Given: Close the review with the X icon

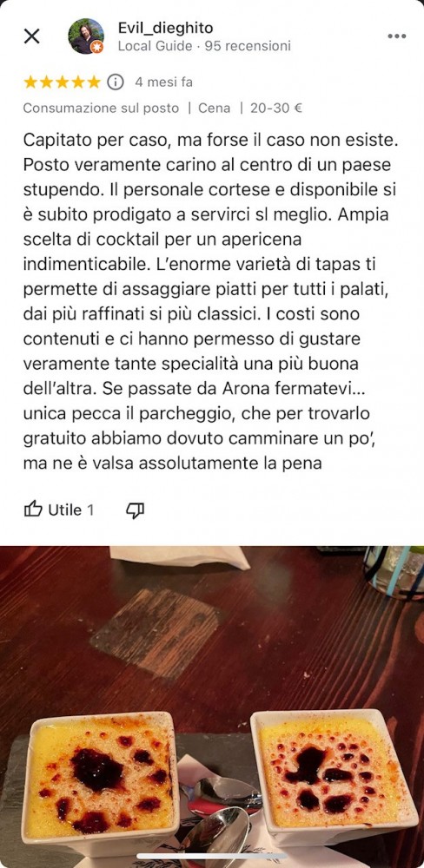Looking at the screenshot, I should click(31, 36).
